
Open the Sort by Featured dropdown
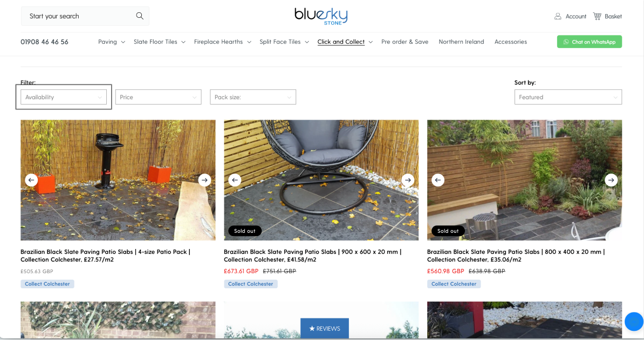pos(568,97)
